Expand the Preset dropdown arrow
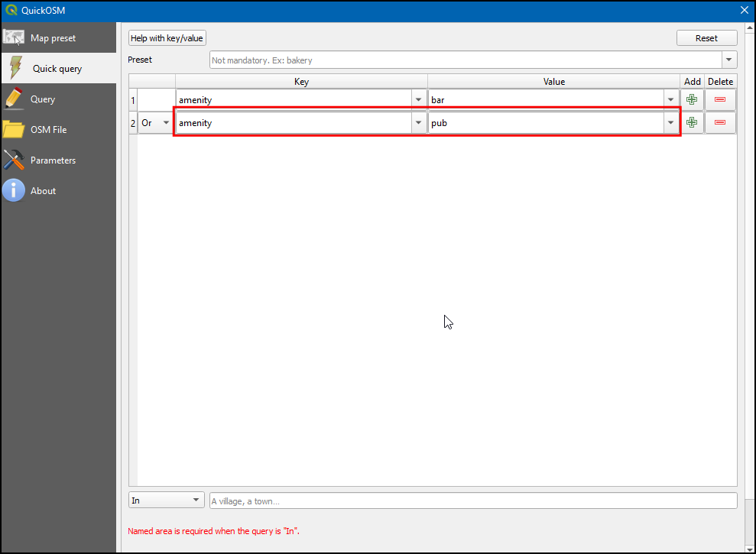756x554 pixels. point(729,60)
